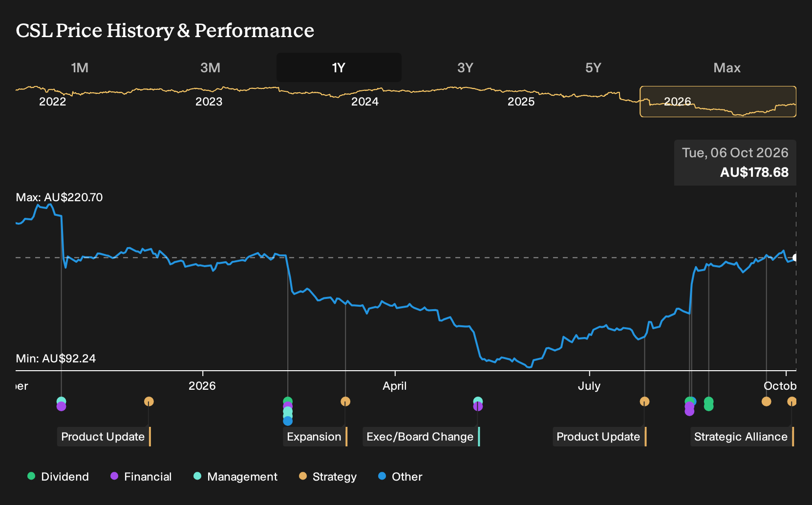Click the highlighted range selector on overview chart
Viewport: 812px width, 505px height.
point(718,102)
